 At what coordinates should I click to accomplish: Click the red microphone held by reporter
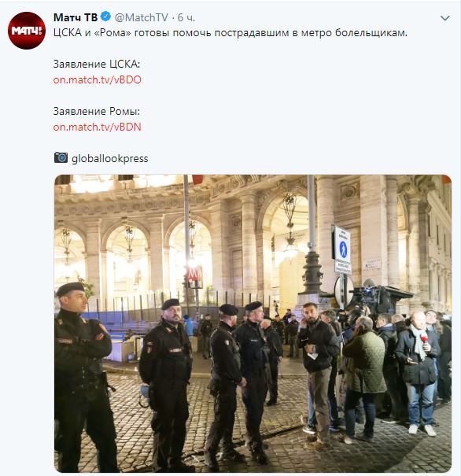pos(424,338)
